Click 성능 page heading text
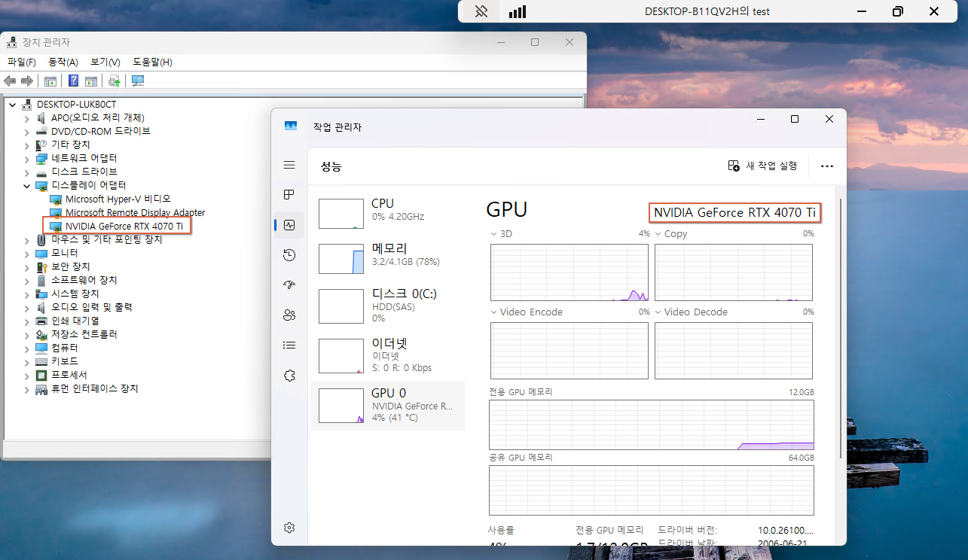968x560 pixels. click(x=331, y=166)
